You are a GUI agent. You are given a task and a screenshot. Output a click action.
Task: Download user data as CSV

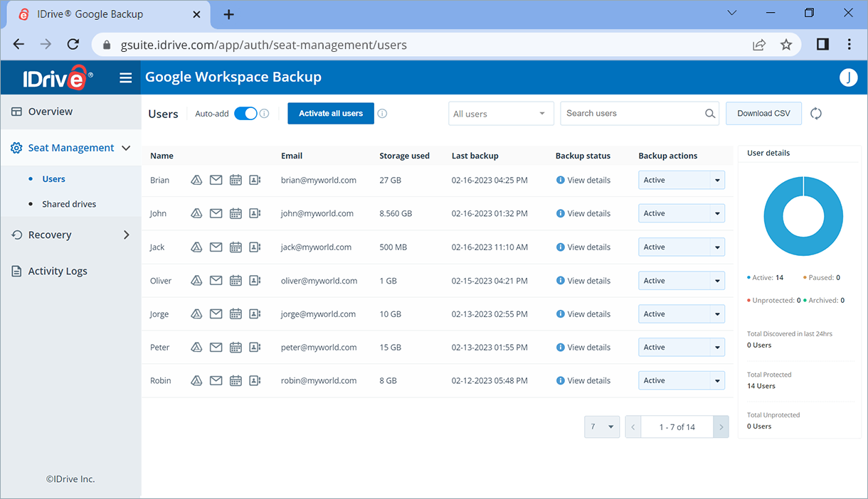(763, 113)
